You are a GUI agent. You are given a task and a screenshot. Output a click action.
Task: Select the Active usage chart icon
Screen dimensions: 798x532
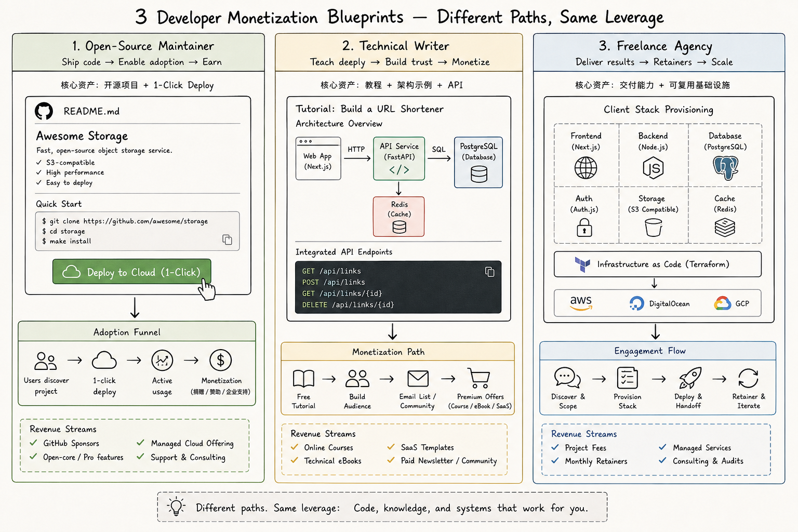[162, 360]
